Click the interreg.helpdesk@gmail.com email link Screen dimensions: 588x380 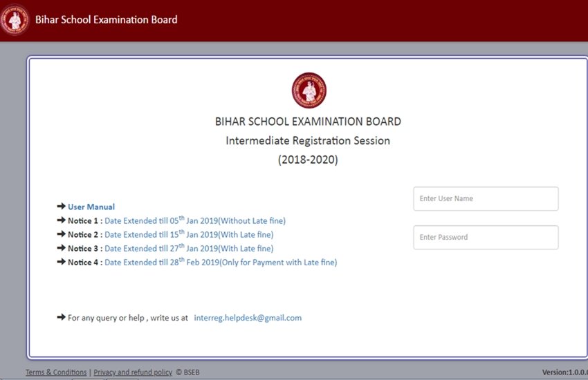[x=248, y=318]
